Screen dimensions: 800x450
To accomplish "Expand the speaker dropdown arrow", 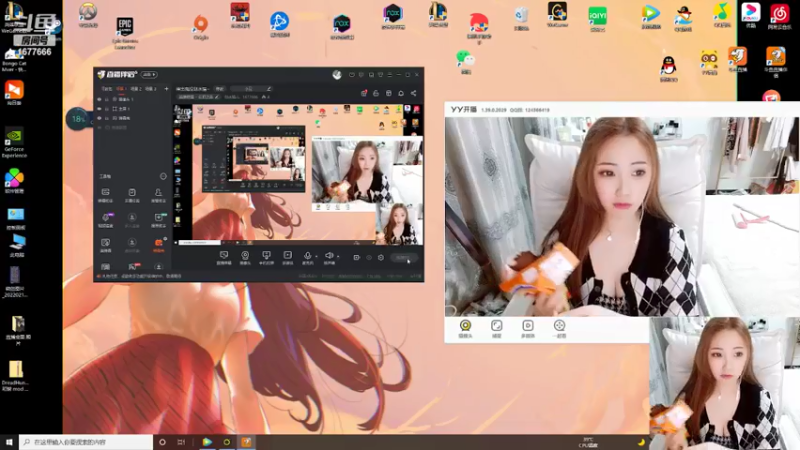I will pyautogui.click(x=338, y=256).
